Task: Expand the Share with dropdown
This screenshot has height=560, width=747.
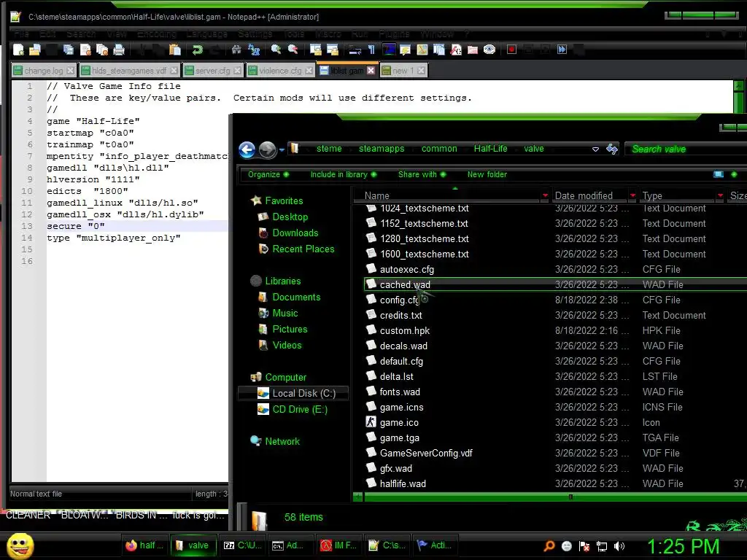Action: (x=422, y=174)
